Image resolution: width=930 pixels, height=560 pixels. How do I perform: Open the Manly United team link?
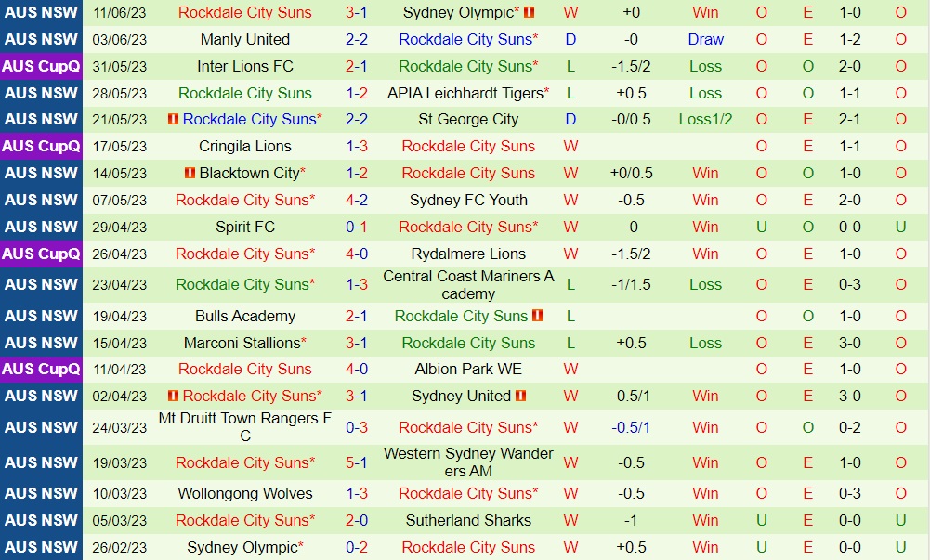pyautogui.click(x=245, y=40)
